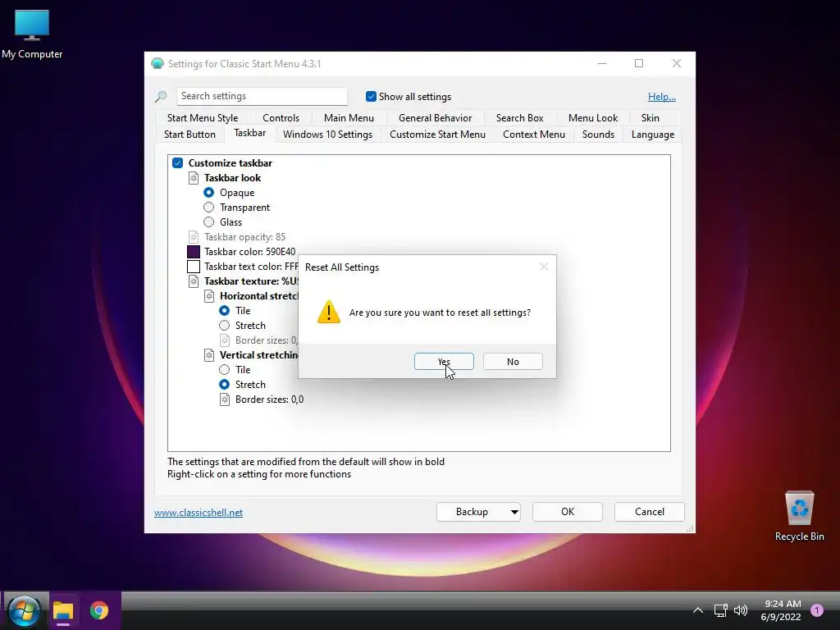Click OK in settings window

[x=568, y=512]
